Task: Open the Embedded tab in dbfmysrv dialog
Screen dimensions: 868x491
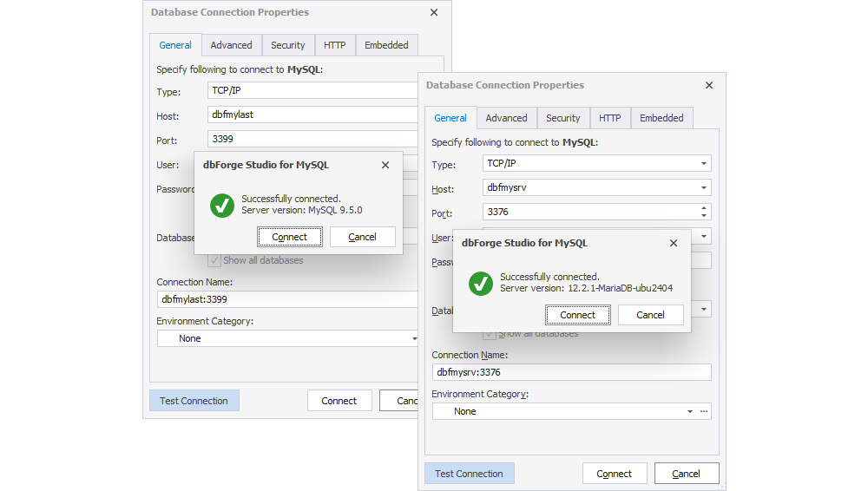Action: pyautogui.click(x=661, y=118)
